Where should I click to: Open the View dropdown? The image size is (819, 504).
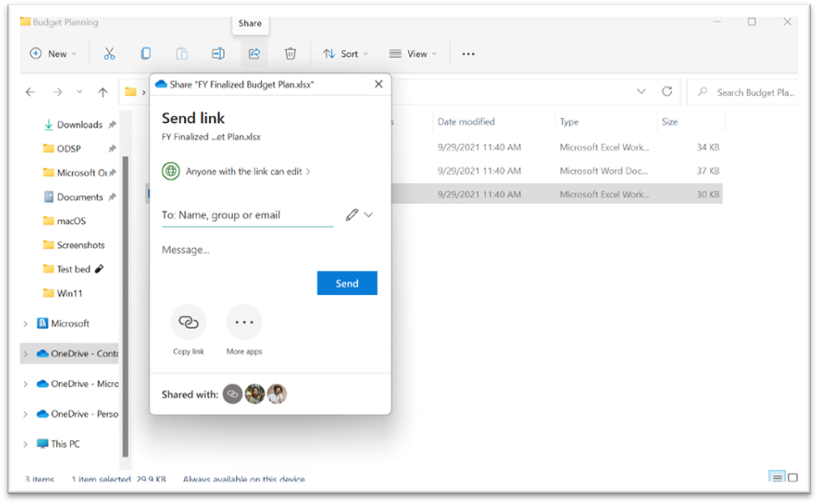pyautogui.click(x=412, y=53)
